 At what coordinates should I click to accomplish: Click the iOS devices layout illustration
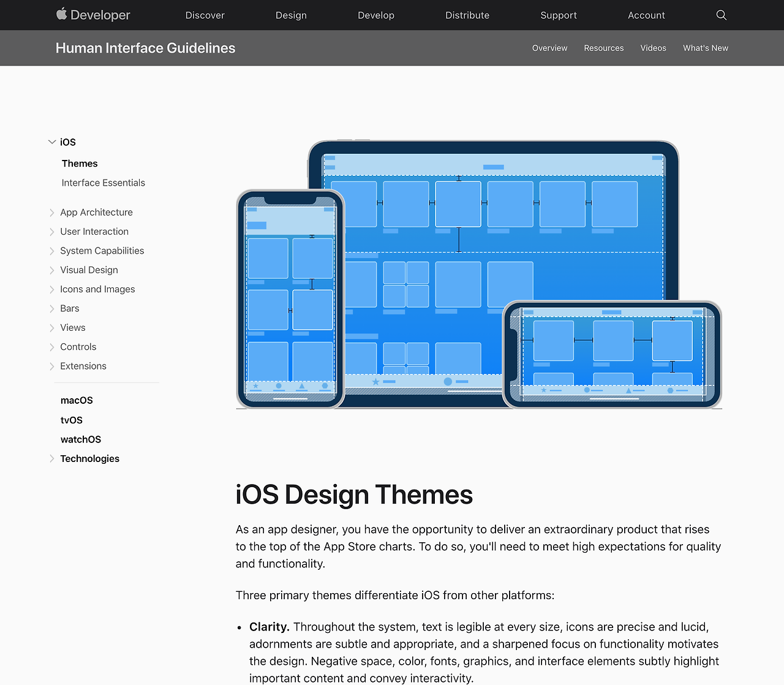click(479, 274)
